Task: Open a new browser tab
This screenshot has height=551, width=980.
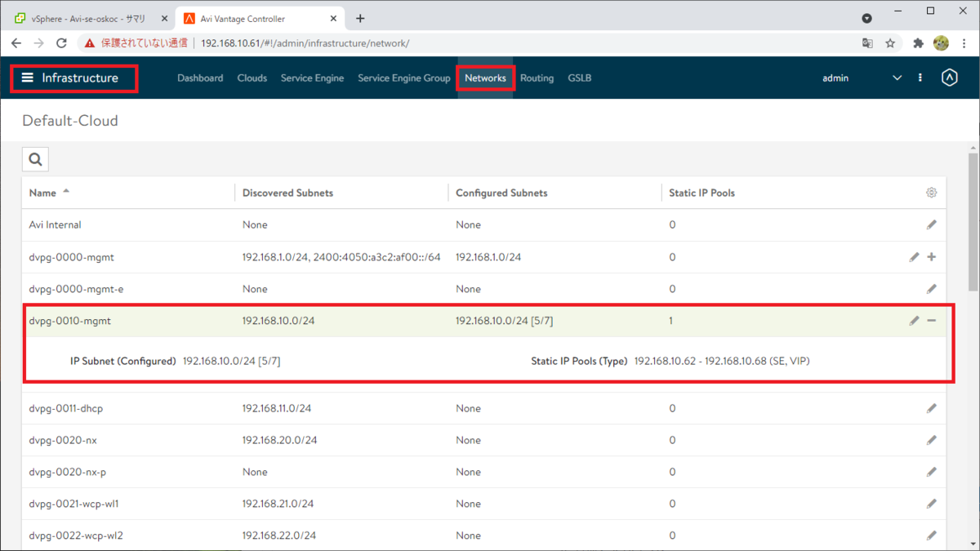Action: pos(360,18)
